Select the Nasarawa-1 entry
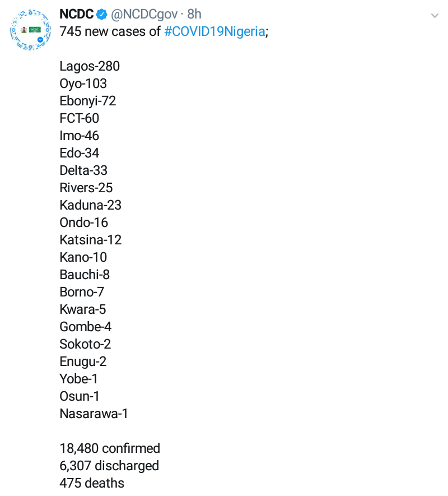Viewport: 448px width, 496px height. pyautogui.click(x=94, y=414)
